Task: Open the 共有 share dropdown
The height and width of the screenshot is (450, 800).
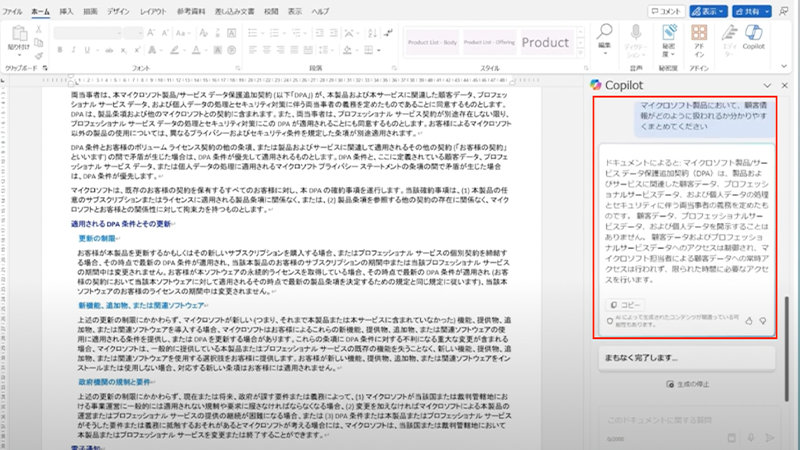Action: coord(766,10)
